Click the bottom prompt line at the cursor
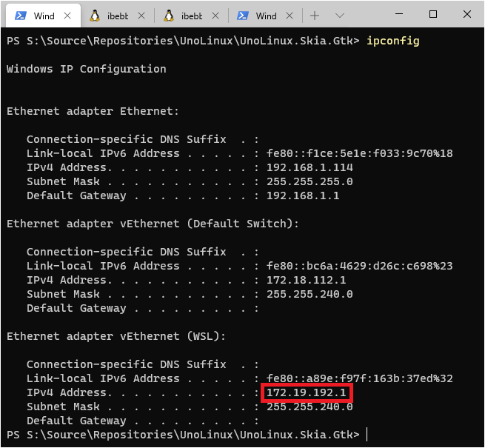The image size is (485, 448). pyautogui.click(x=367, y=435)
